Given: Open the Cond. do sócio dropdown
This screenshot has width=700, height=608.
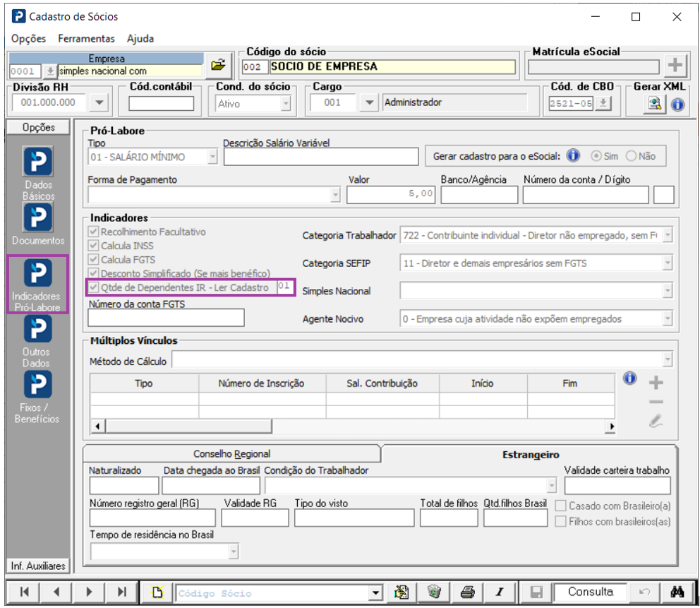Looking at the screenshot, I should 286,104.
